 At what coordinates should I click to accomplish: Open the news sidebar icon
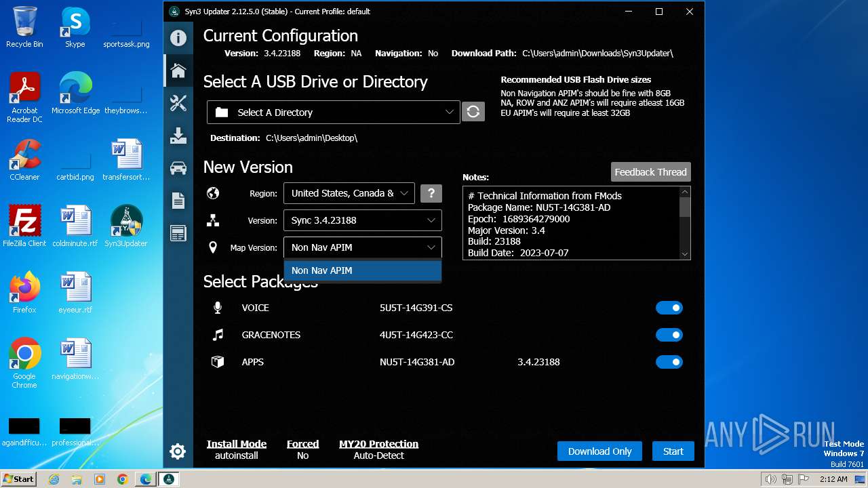(x=178, y=233)
